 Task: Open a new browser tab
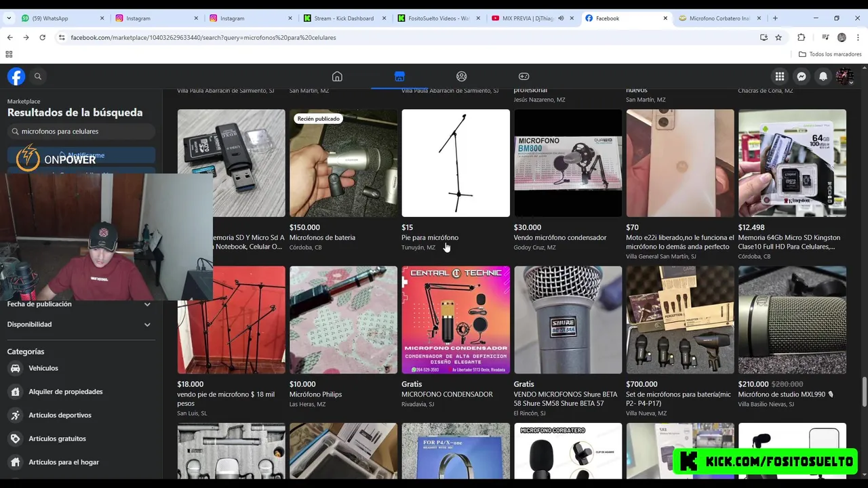click(775, 18)
